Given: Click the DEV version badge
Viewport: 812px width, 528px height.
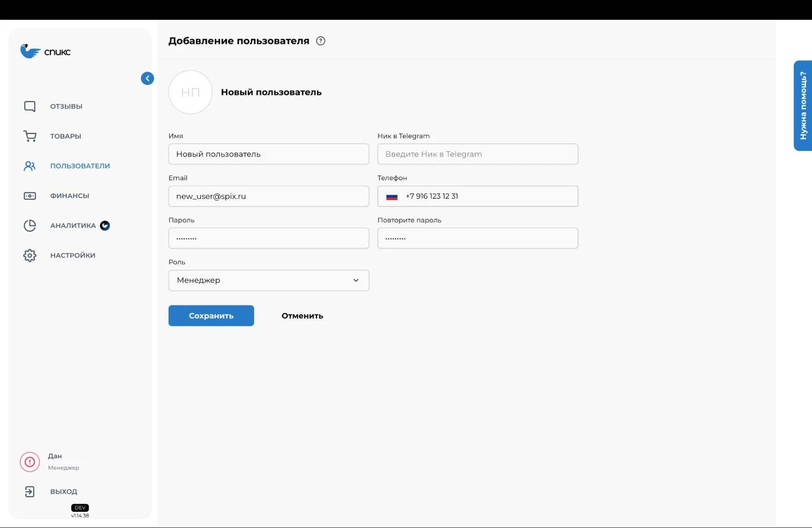Looking at the screenshot, I should [80, 508].
